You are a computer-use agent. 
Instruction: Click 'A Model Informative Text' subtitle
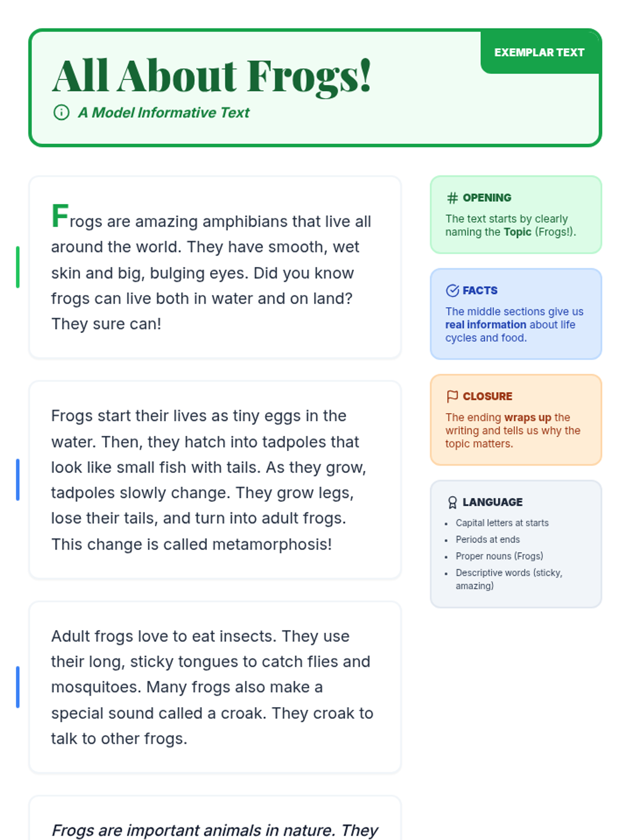pos(164,112)
